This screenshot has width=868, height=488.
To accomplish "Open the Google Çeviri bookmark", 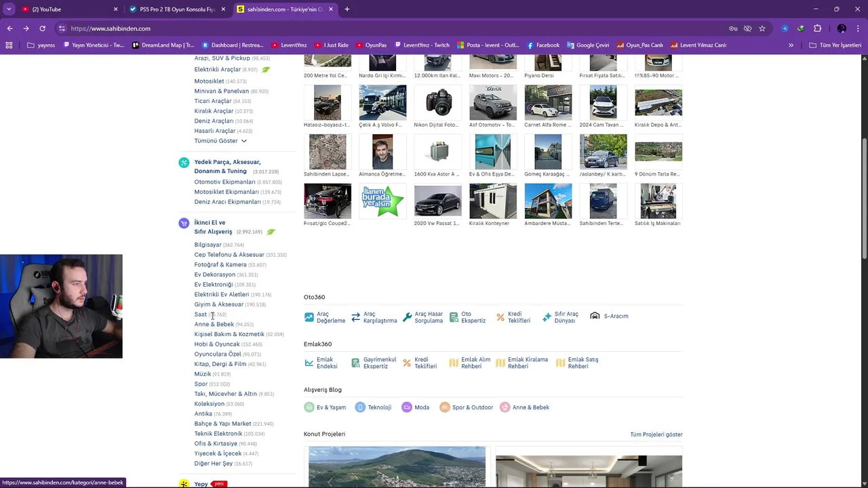I will tap(588, 45).
